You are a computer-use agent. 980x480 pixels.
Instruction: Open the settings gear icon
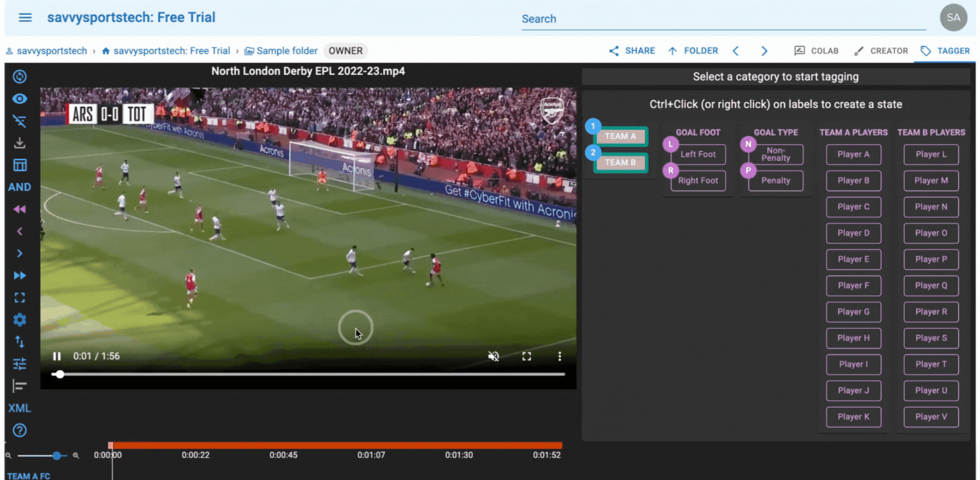[x=19, y=320]
